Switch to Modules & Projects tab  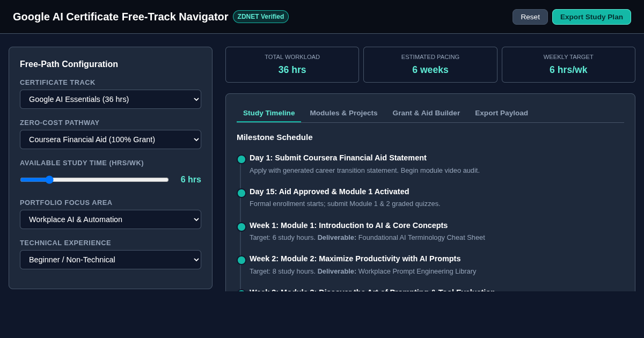point(343,113)
